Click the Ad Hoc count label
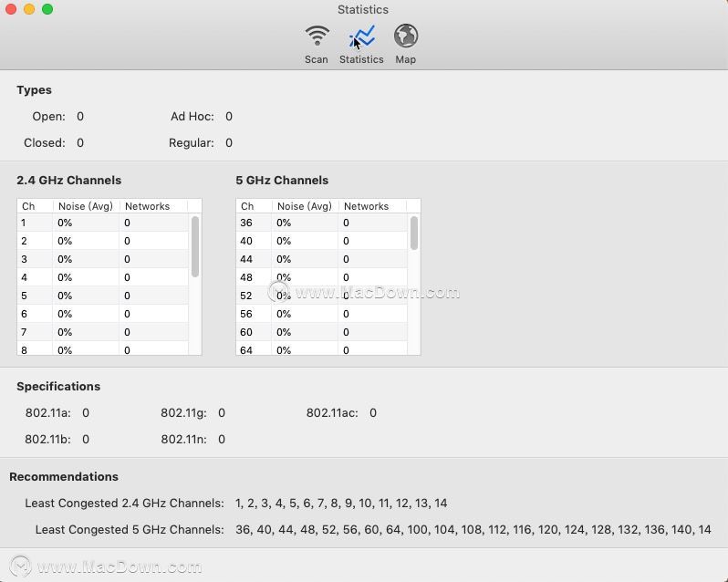 click(192, 116)
